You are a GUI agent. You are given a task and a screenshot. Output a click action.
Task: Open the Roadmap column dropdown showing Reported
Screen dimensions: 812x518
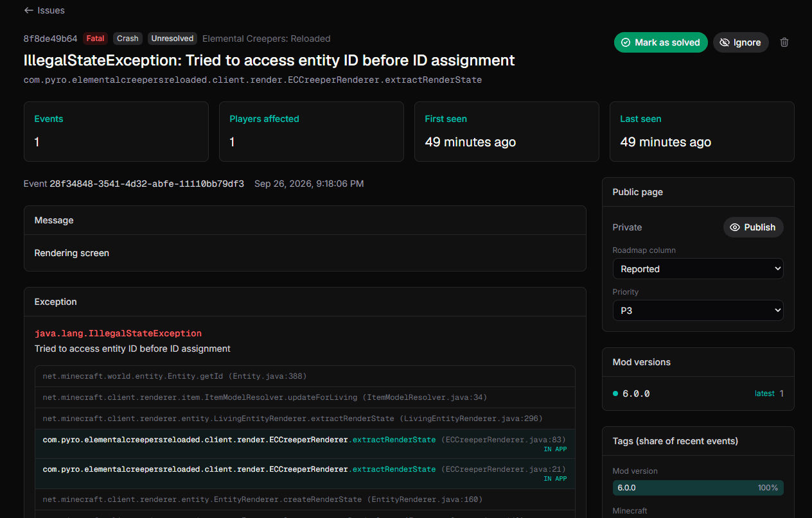[698, 269]
